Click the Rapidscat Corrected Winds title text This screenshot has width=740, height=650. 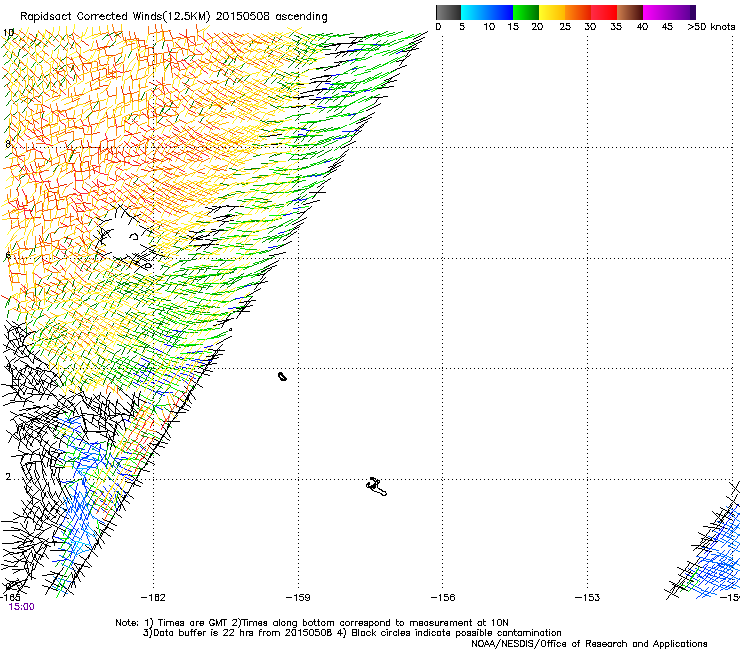pos(174,16)
